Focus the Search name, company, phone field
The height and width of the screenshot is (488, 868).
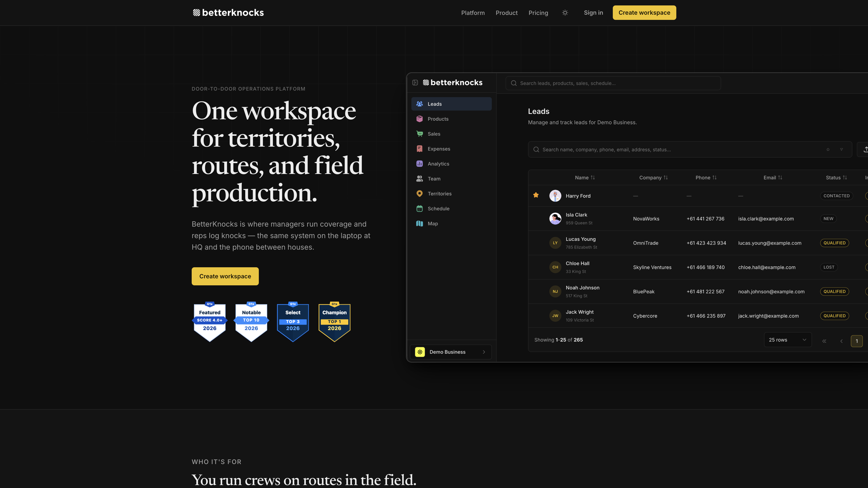pyautogui.click(x=690, y=150)
